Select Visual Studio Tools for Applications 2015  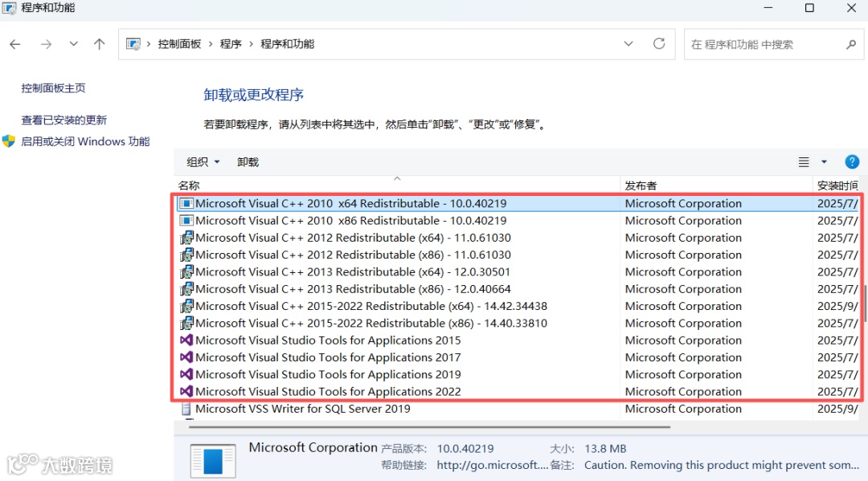point(518,340)
